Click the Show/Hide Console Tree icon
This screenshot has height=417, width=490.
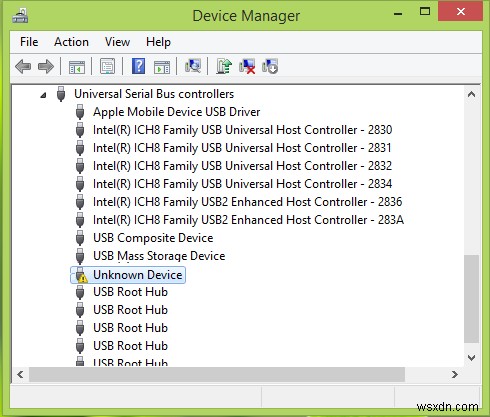tap(77, 67)
